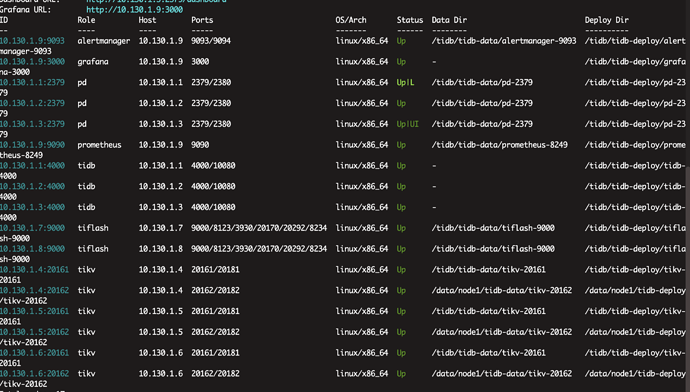Click the Data Dir column header

[x=449, y=20]
